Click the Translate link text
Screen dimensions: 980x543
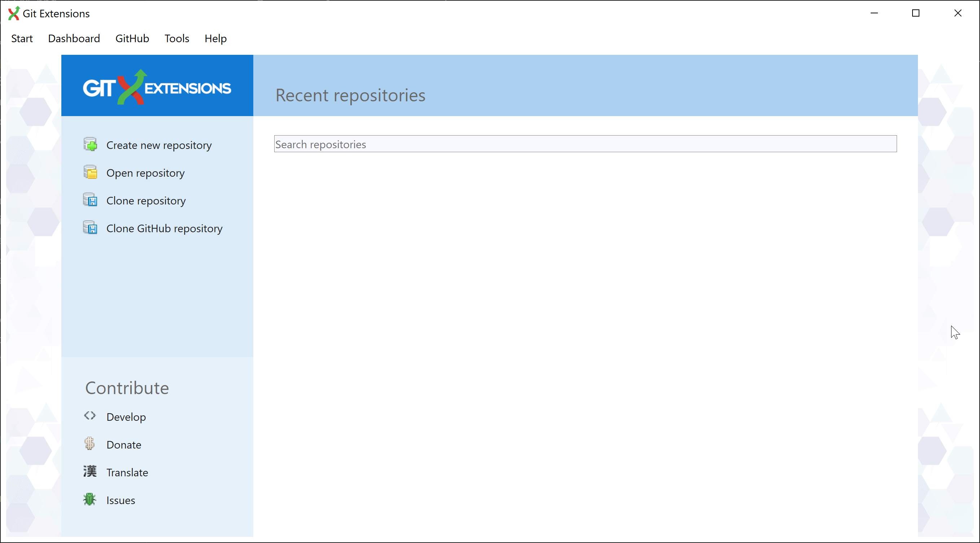point(127,473)
